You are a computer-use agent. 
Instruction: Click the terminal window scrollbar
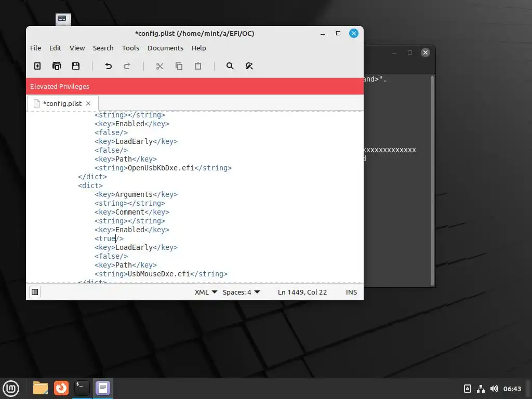(432, 181)
